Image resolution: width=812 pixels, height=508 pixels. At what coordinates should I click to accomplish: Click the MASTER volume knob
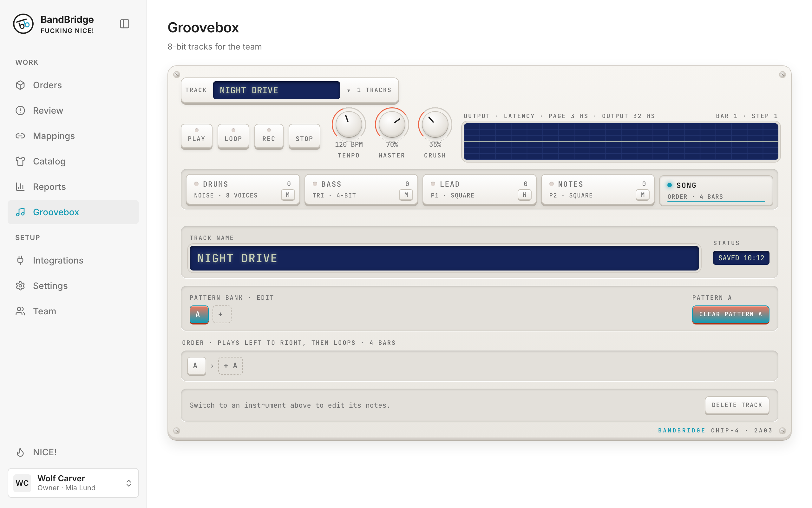tap(392, 124)
